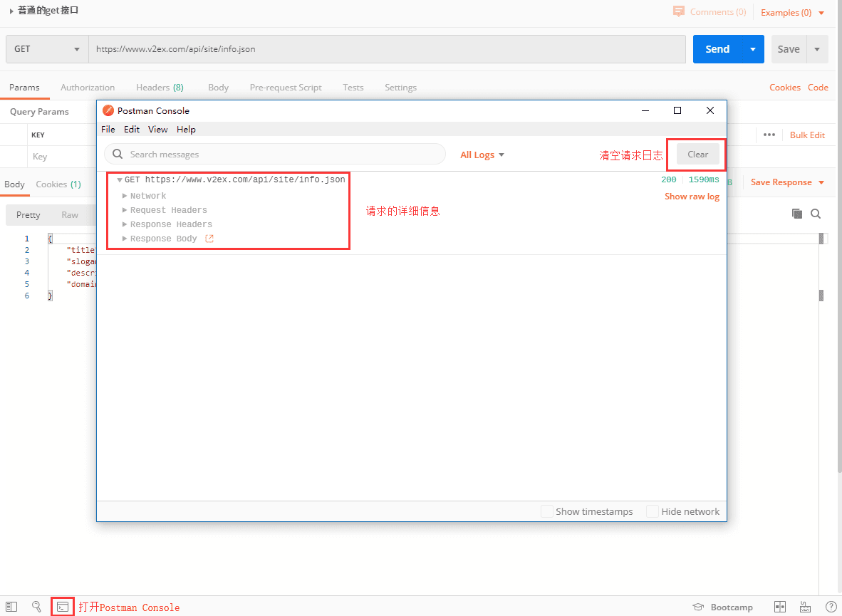Switch to the Pre-request Script tab
This screenshot has height=616, width=842.
pos(286,87)
